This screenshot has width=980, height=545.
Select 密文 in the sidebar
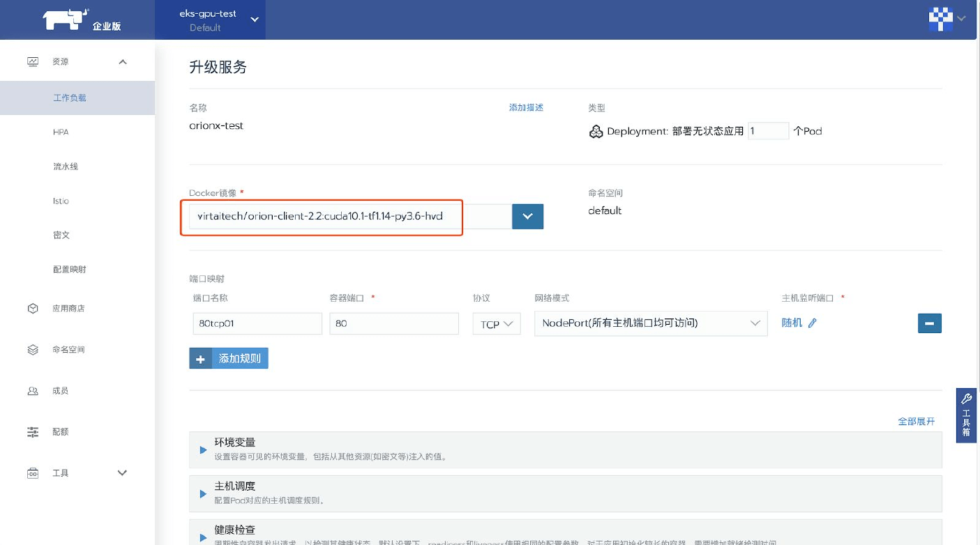61,235
